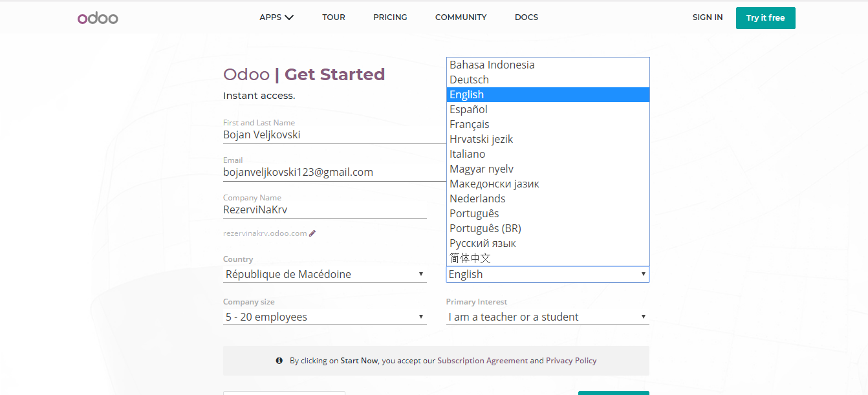Navigate to COMMUNITY
868x395 pixels.
point(461,17)
